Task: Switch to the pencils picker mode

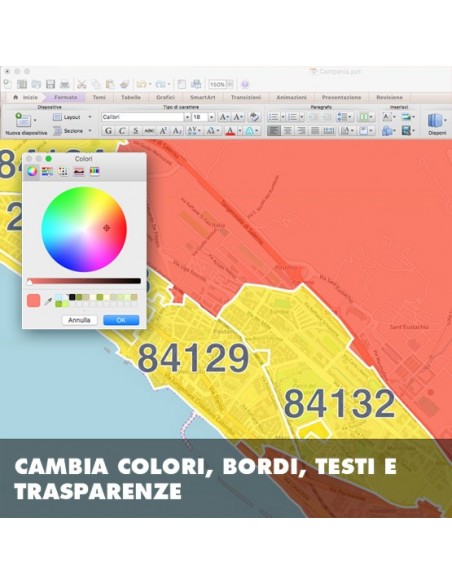Action: [x=95, y=171]
